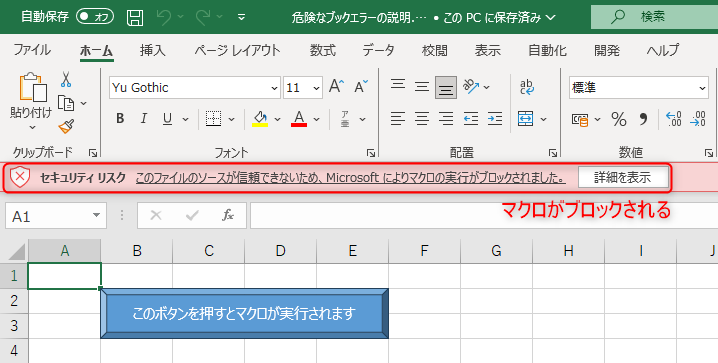
Task: Click the Center alignment icon
Action: [x=422, y=119]
